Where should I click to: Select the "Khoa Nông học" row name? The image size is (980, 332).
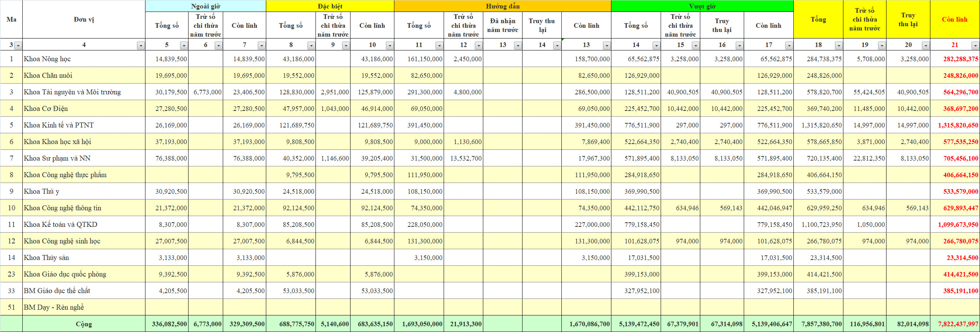[84, 59]
